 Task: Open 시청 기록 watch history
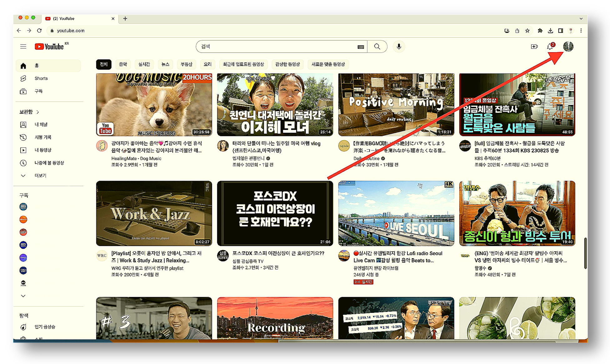pos(48,137)
